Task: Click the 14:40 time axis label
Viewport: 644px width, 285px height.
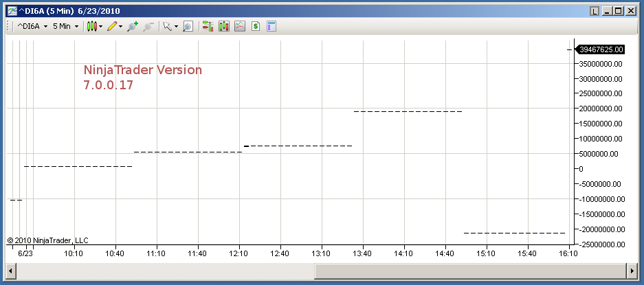Action: coord(445,253)
